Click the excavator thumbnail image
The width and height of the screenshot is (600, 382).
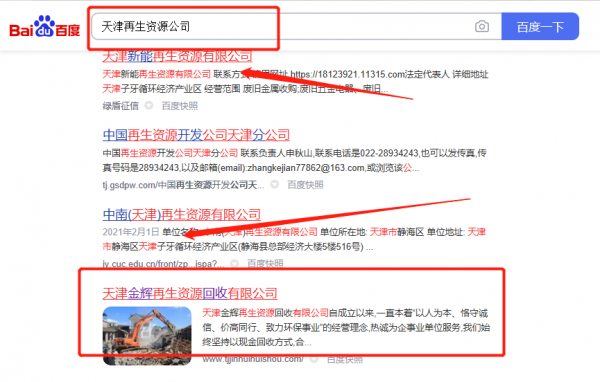point(147,336)
